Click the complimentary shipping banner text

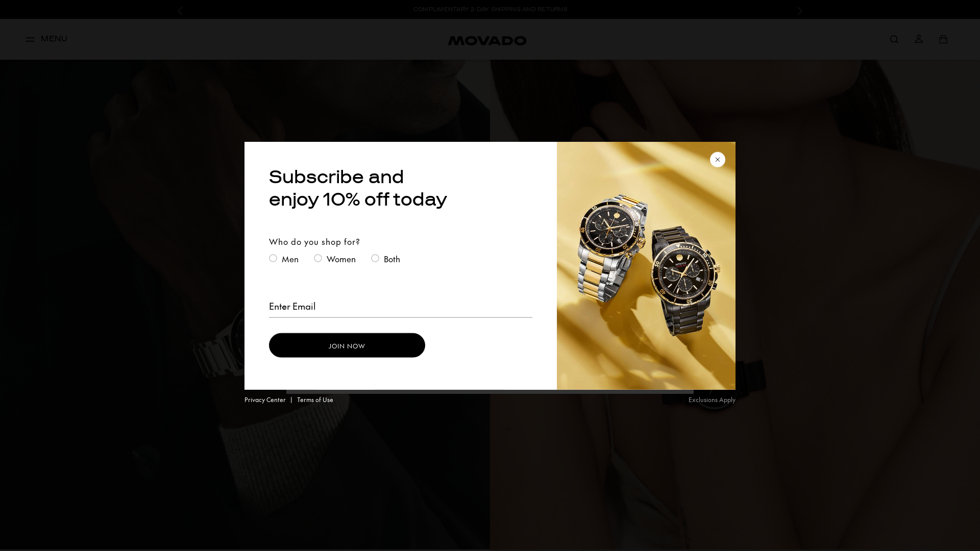click(x=490, y=9)
